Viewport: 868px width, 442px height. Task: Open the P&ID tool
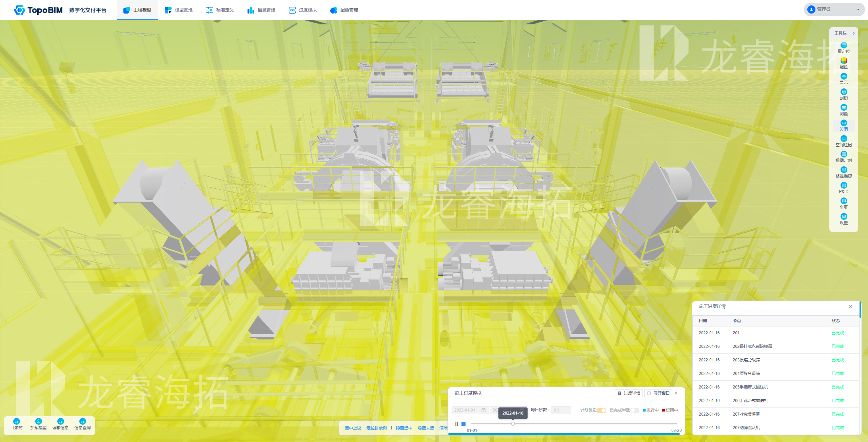tap(844, 186)
